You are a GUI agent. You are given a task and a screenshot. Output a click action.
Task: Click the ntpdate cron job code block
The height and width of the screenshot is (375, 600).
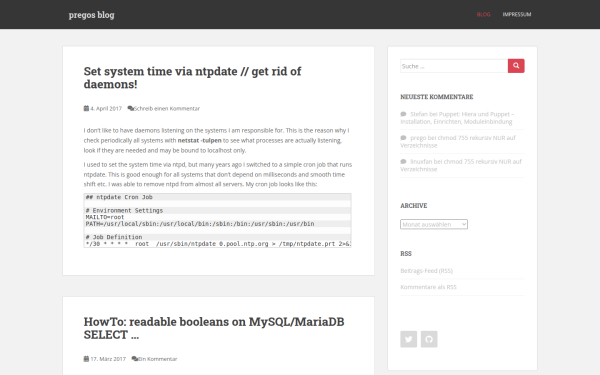click(217, 220)
